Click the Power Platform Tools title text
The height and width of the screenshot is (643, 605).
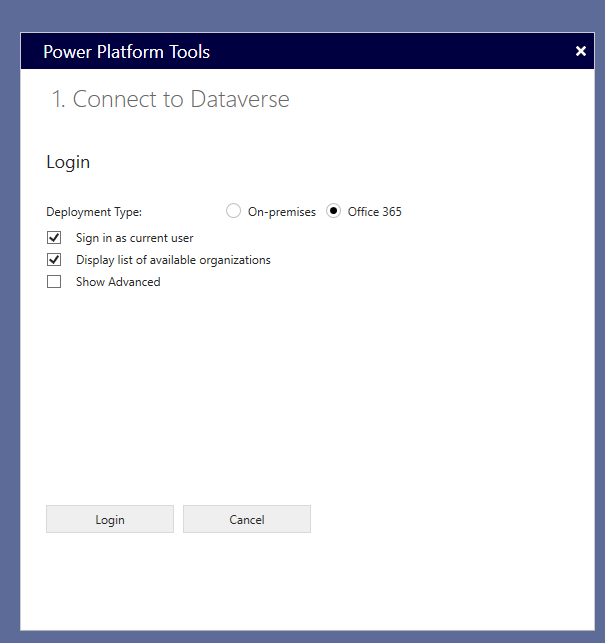126,52
